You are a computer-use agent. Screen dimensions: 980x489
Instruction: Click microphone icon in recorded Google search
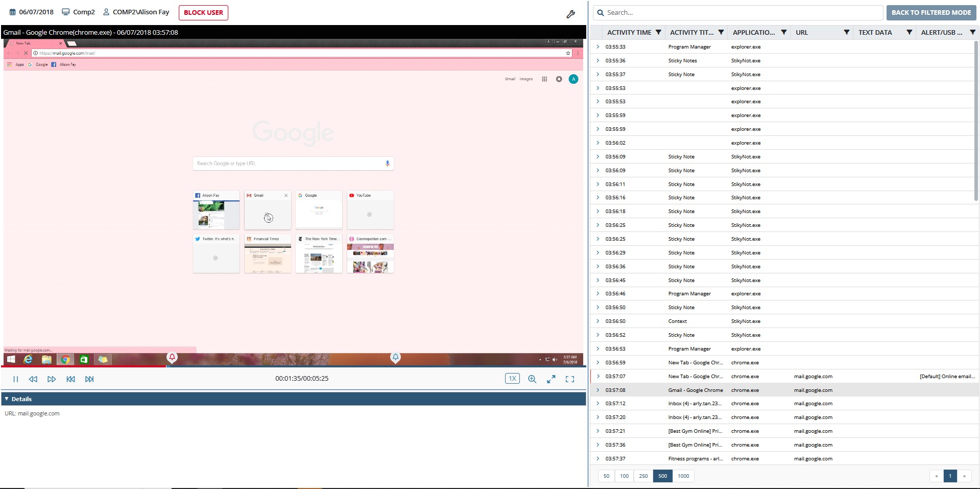pos(388,164)
